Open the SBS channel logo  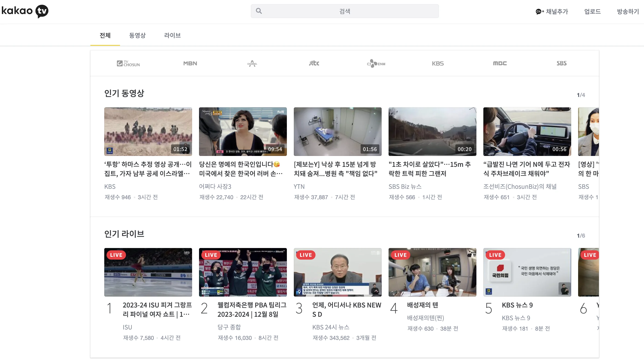pyautogui.click(x=561, y=63)
